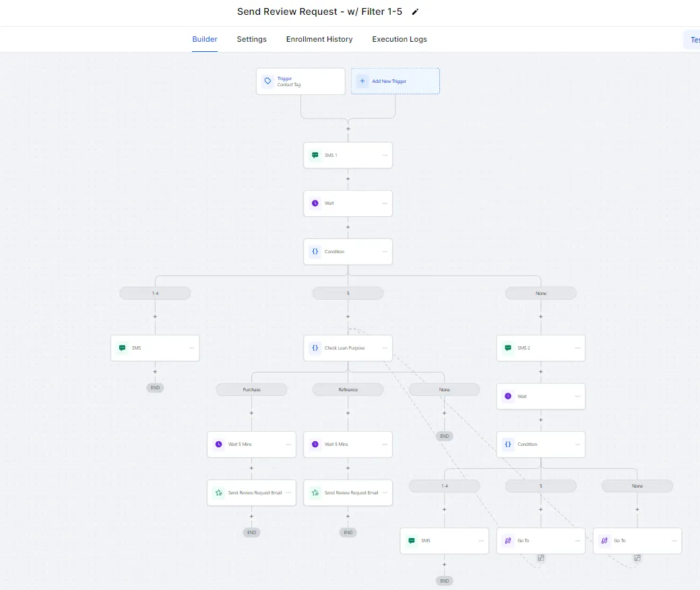Select the Purchase branch label
The image size is (700, 590).
(x=251, y=390)
